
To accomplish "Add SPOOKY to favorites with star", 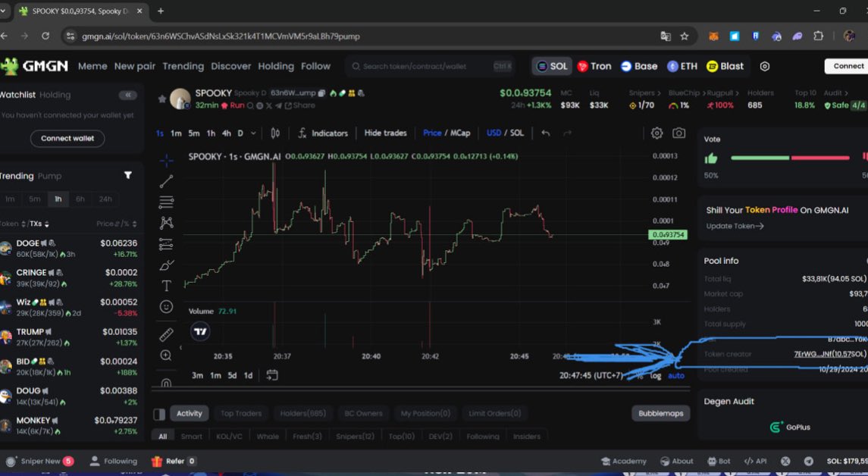I will (x=162, y=99).
